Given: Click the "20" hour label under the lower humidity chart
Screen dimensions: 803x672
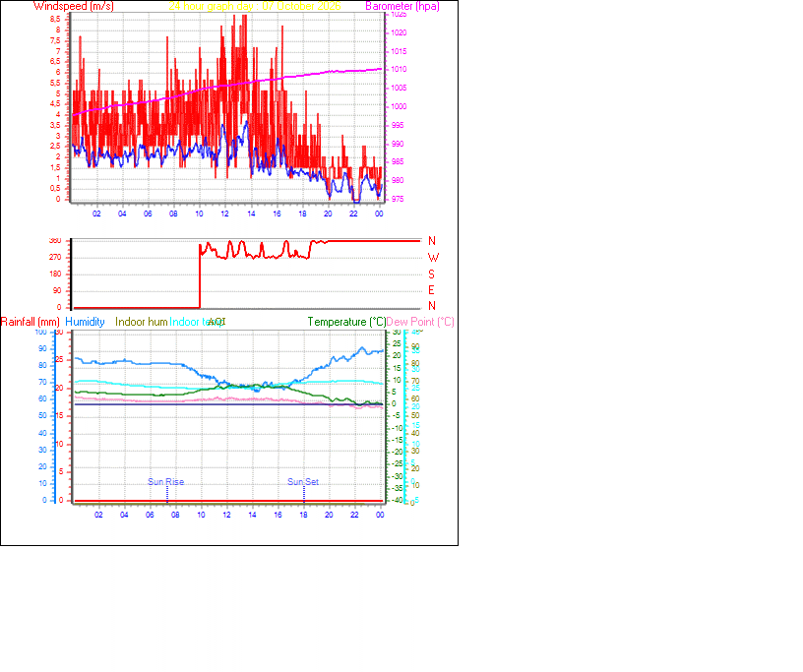Looking at the screenshot, I should (x=329, y=515).
